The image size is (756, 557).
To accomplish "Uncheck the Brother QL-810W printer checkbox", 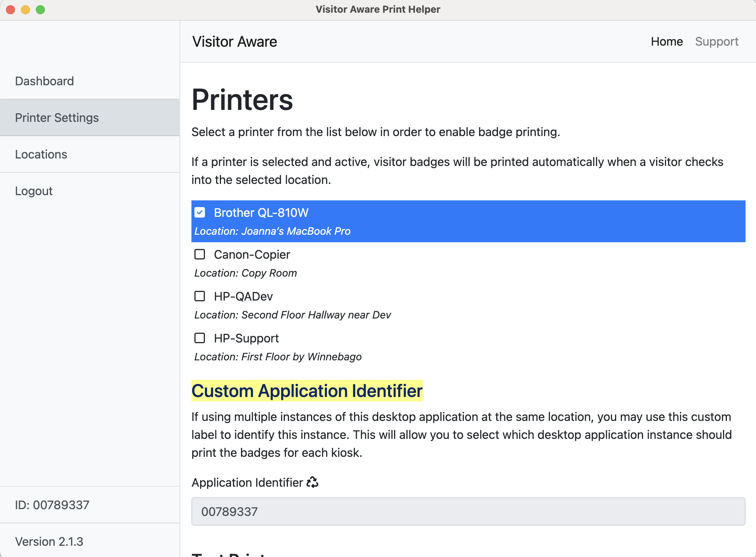I will (200, 213).
